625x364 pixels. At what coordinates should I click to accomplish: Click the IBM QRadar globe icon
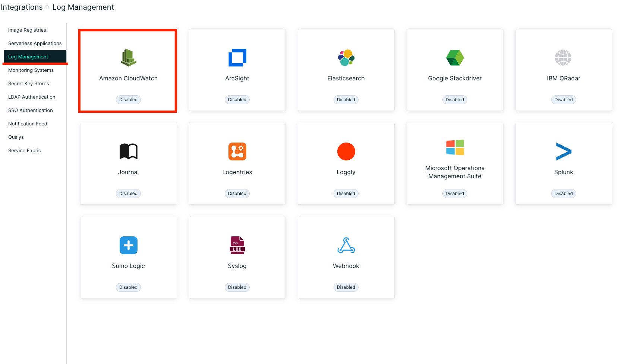(x=563, y=58)
